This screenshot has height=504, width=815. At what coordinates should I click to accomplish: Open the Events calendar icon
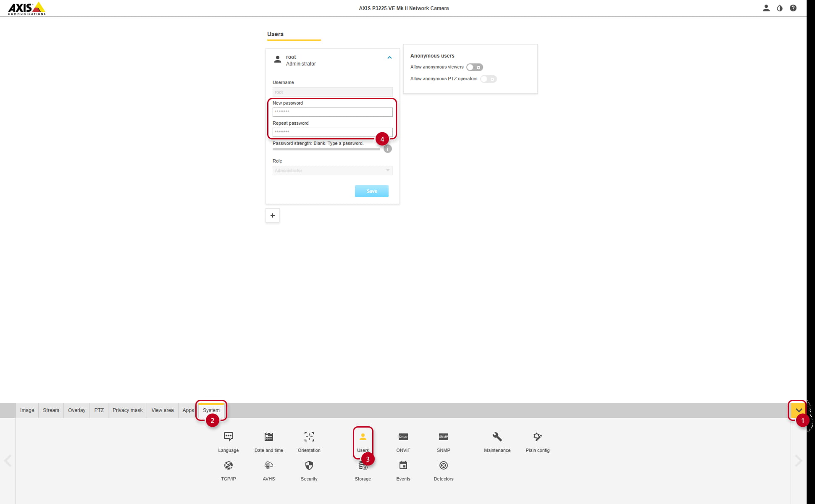pyautogui.click(x=403, y=465)
